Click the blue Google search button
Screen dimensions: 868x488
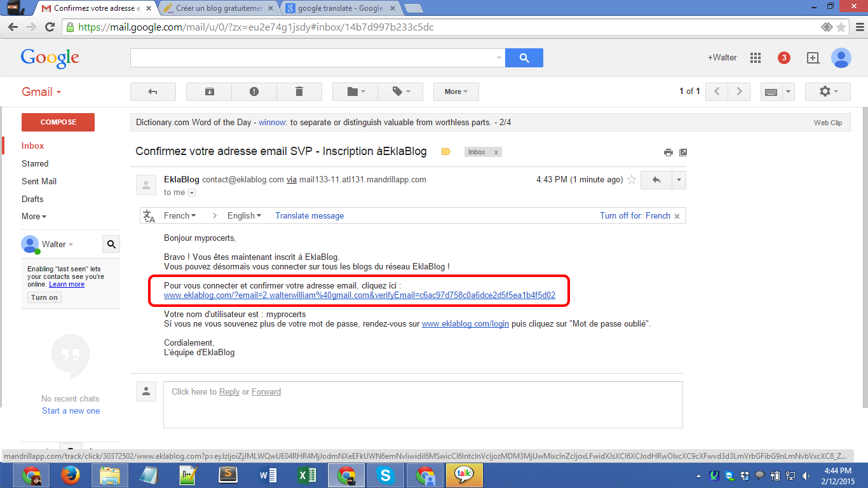click(x=524, y=58)
